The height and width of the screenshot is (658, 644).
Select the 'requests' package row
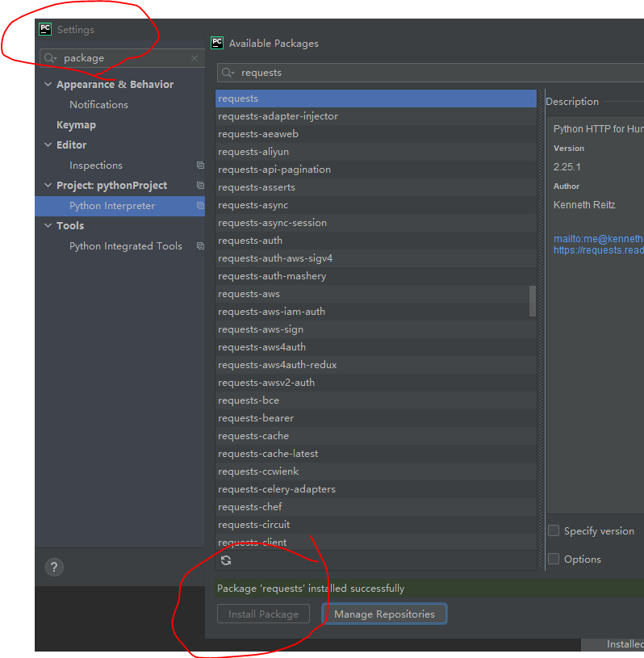tap(376, 98)
